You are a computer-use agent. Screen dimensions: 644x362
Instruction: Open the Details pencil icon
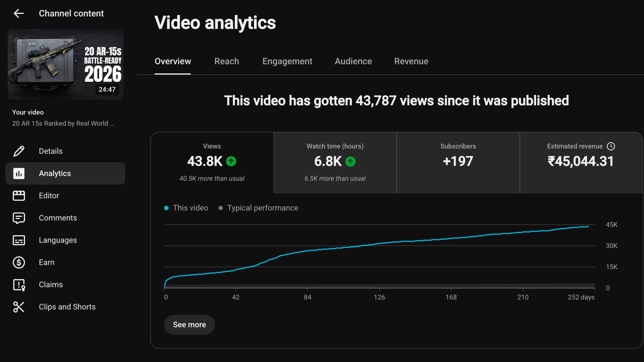pos(19,151)
